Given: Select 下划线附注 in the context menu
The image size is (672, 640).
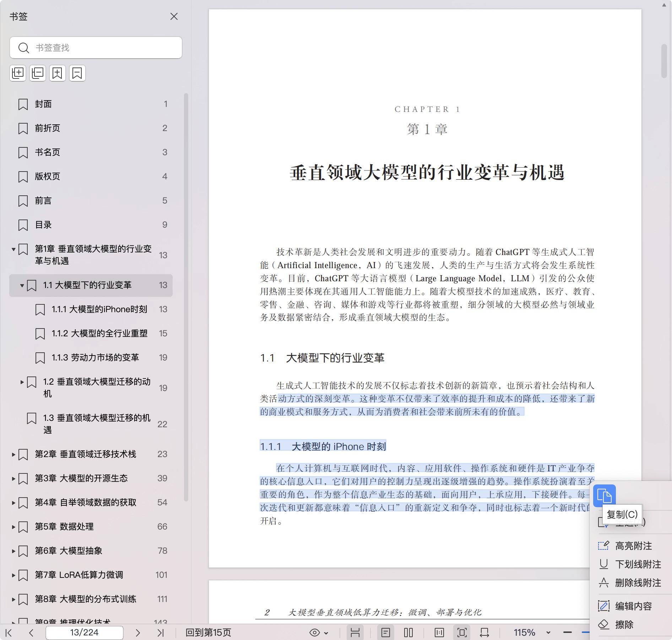Looking at the screenshot, I should (638, 564).
